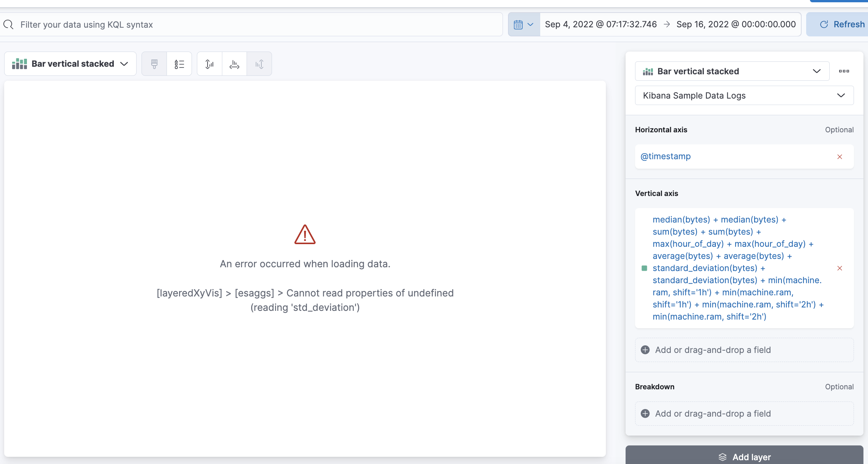
Task: Remove the vertical axis formula dimension
Action: point(840,268)
